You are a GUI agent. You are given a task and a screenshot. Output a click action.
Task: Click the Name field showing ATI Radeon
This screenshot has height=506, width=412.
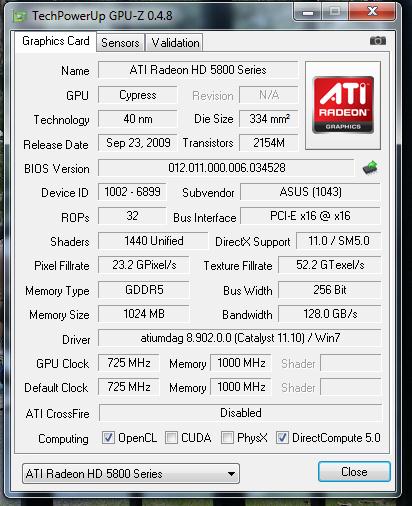click(x=198, y=70)
